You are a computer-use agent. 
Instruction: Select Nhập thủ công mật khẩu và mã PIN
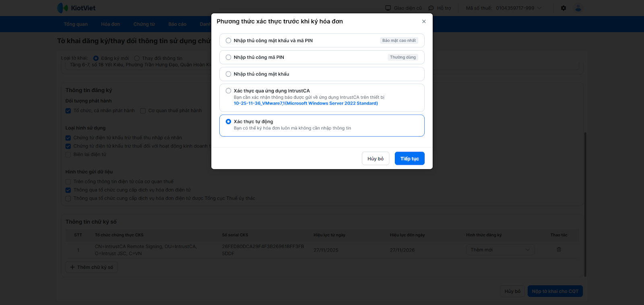[229, 41]
